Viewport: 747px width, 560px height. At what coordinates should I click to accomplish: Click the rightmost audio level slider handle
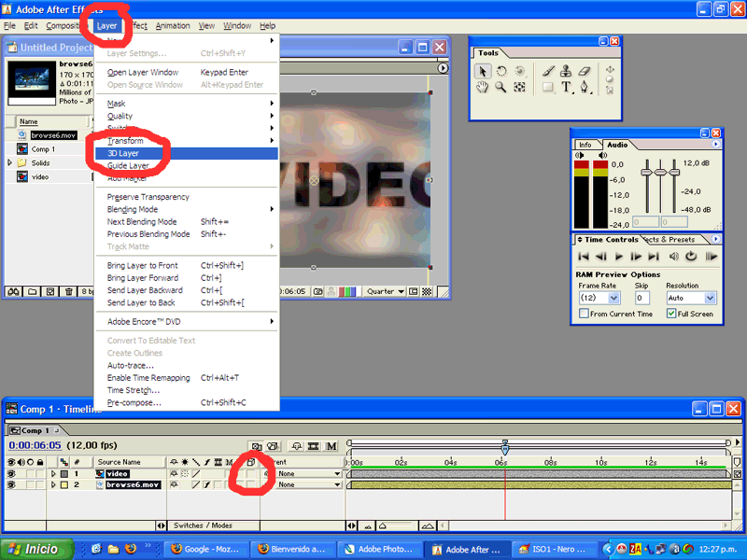pyautogui.click(x=674, y=172)
